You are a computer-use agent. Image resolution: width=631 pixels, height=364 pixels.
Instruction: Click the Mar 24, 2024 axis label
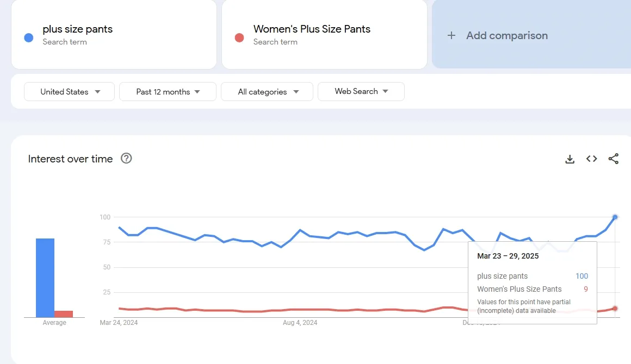119,323
